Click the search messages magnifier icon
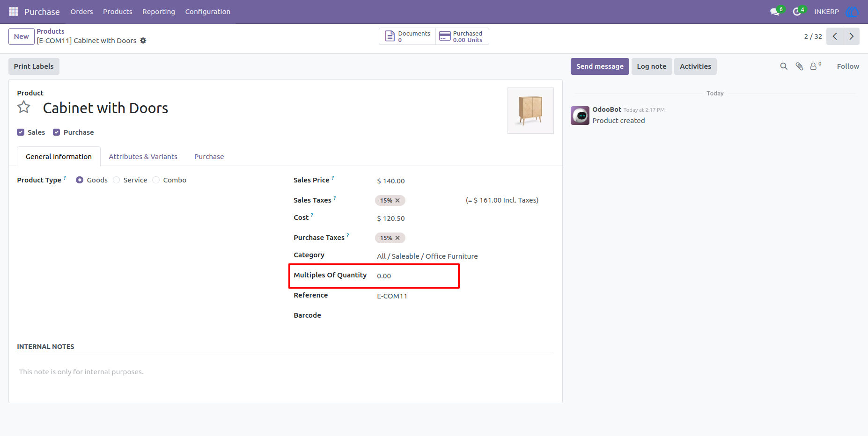Screen dimensions: 868x436 pyautogui.click(x=784, y=66)
